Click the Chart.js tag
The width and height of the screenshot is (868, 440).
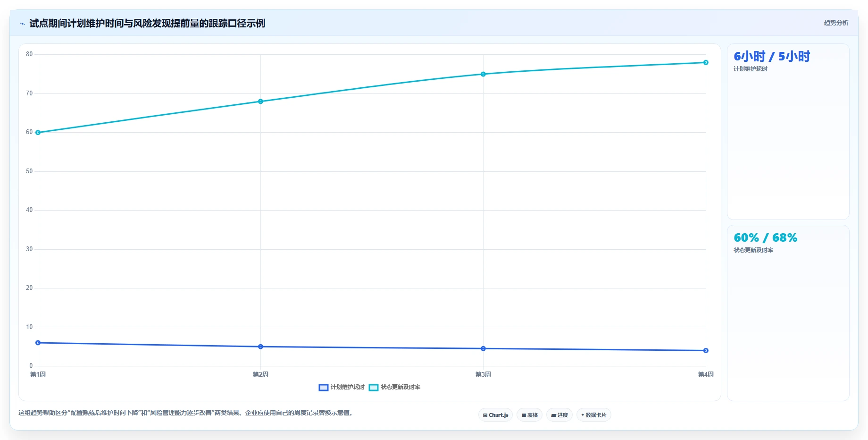point(495,415)
